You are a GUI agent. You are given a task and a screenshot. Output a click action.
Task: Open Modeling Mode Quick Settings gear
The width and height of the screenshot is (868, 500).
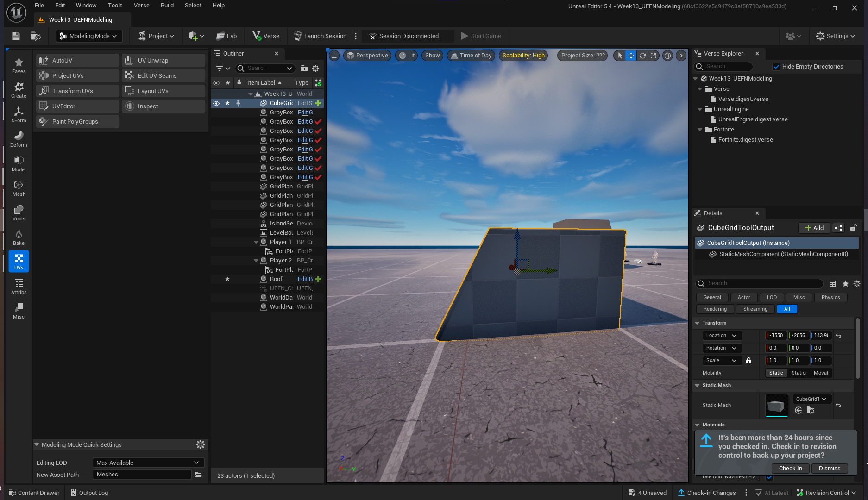coord(201,444)
